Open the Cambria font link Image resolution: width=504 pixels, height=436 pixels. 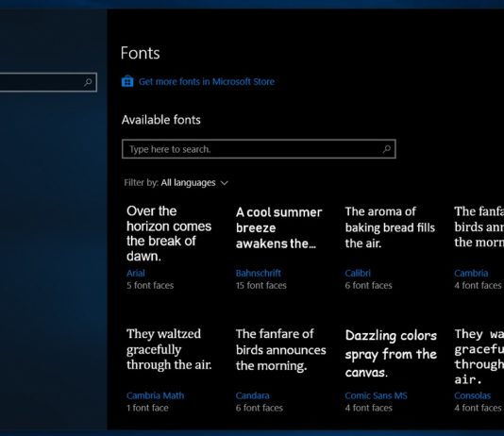tap(471, 273)
